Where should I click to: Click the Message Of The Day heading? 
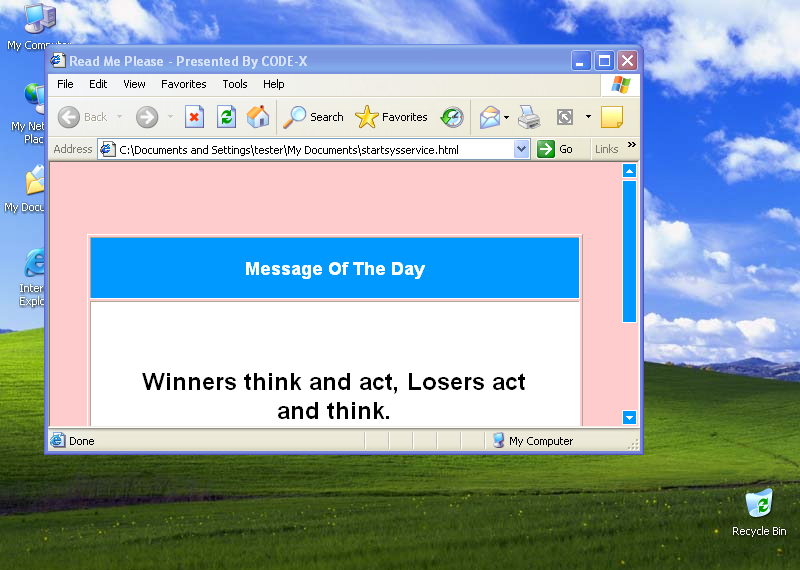click(335, 269)
